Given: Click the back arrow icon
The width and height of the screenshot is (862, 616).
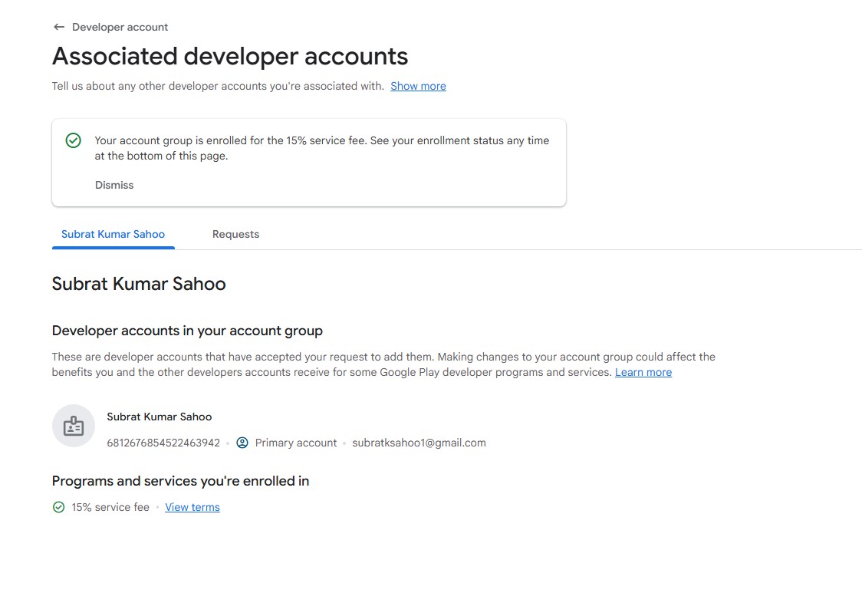Looking at the screenshot, I should coord(59,27).
